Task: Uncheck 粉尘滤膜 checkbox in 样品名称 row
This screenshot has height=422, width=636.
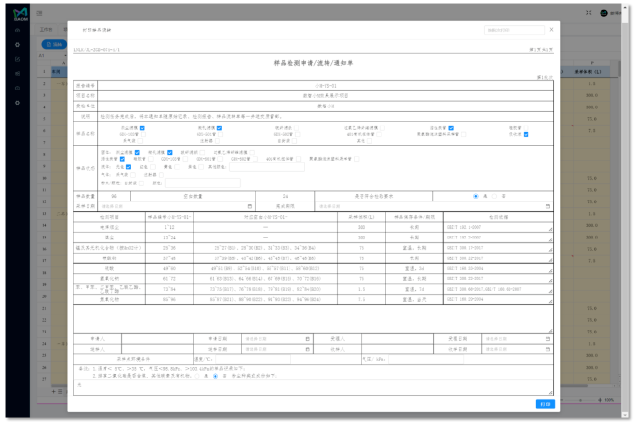Action: coord(142,128)
